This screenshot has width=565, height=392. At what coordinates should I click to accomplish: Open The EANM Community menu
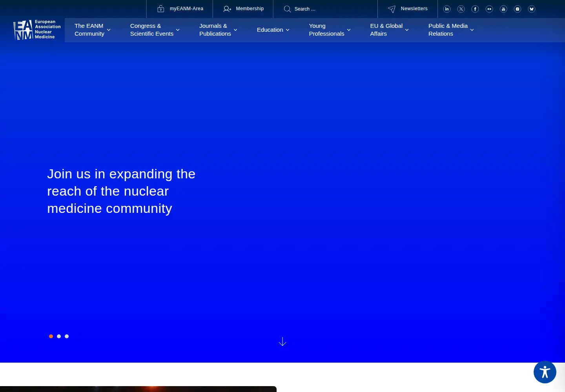pyautogui.click(x=89, y=30)
